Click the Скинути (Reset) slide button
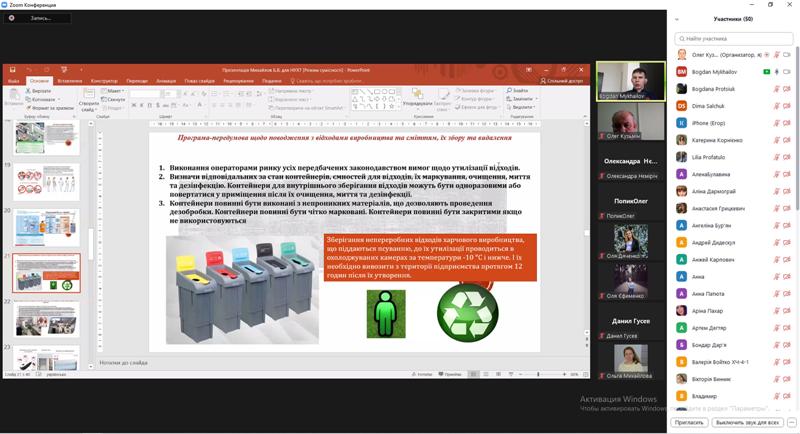Viewport: 800px width, 434px height. click(113, 99)
